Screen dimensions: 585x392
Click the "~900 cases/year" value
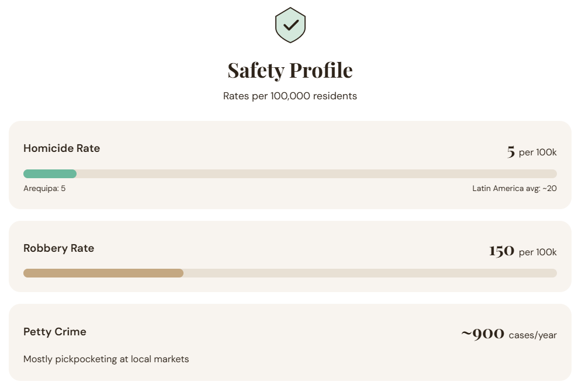[x=508, y=334]
